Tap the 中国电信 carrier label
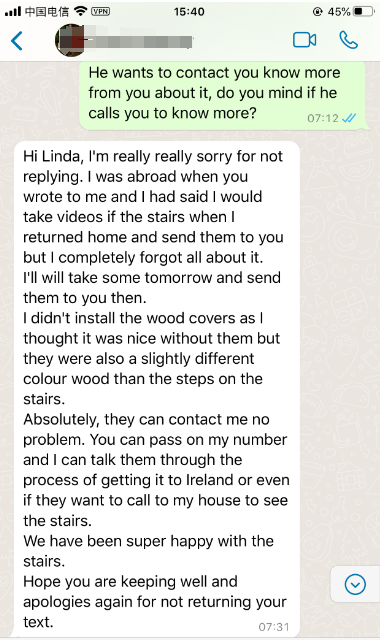Screen dimensions: 381x640 [47, 11]
